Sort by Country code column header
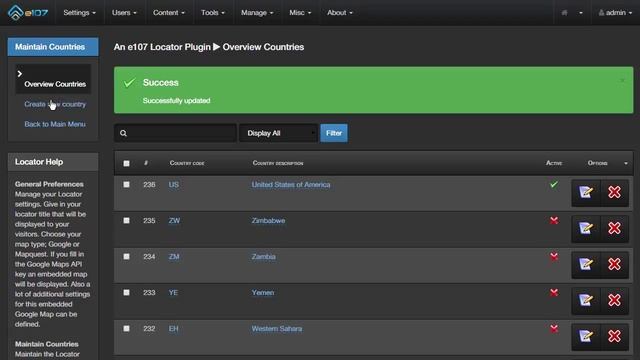 [x=187, y=163]
